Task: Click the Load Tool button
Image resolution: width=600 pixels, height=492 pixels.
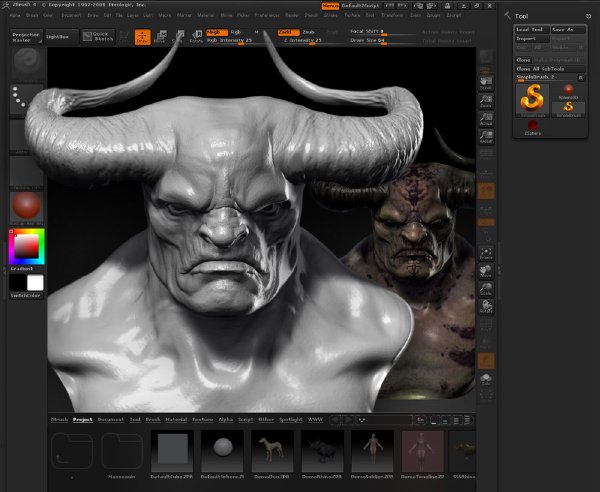Action: [532, 29]
